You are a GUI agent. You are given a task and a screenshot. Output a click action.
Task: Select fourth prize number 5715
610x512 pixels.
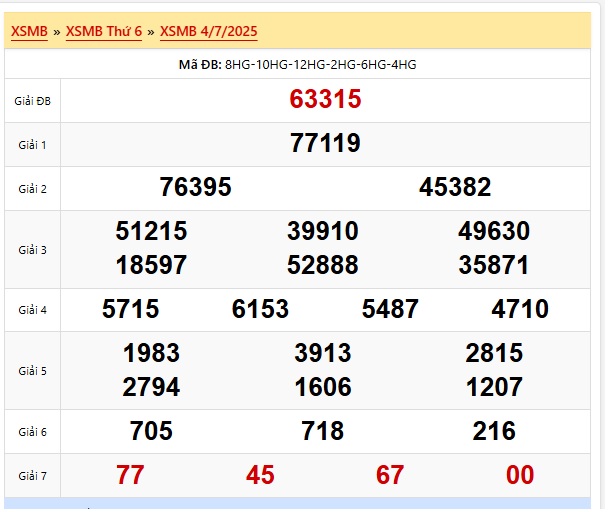[x=131, y=309]
